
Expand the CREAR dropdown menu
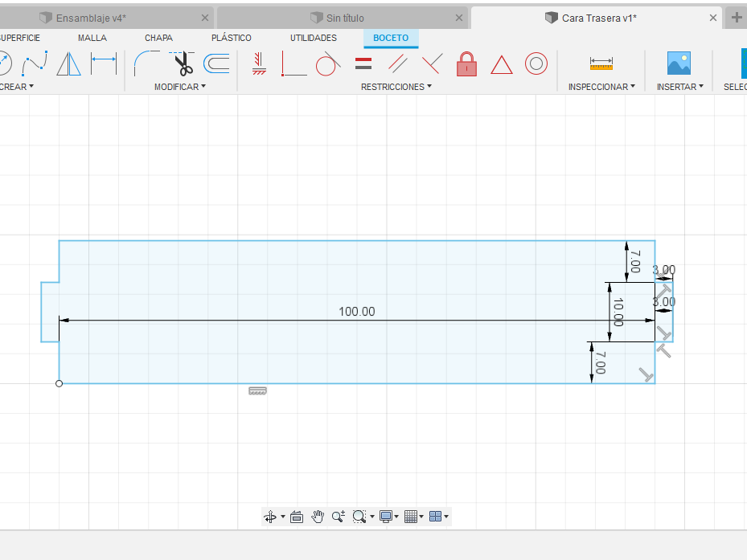point(17,87)
